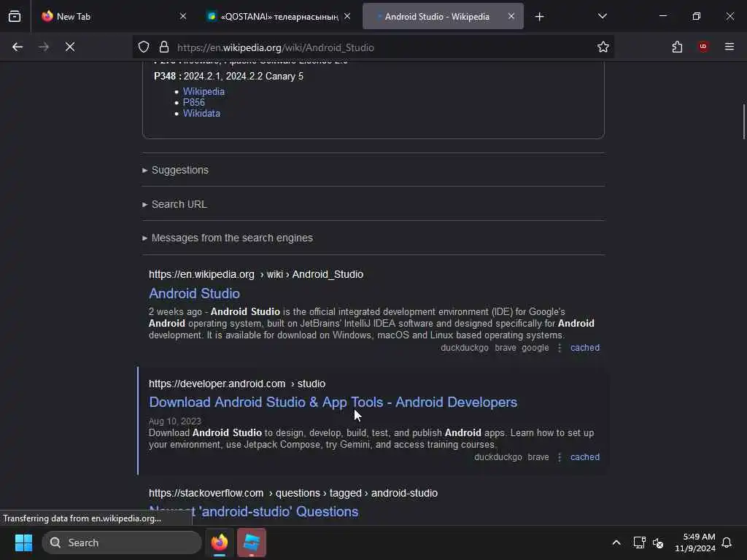Viewport: 747px width, 560px height.
Task: Open cached version of developer.android.com result
Action: click(x=585, y=456)
